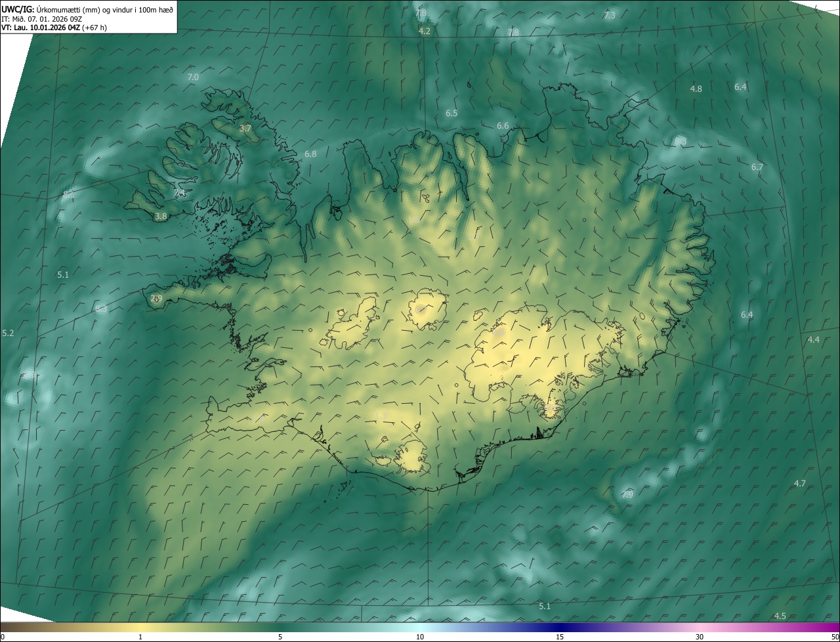
Task: Click the dark blue 15 colorbar tick
Action: tap(560, 637)
